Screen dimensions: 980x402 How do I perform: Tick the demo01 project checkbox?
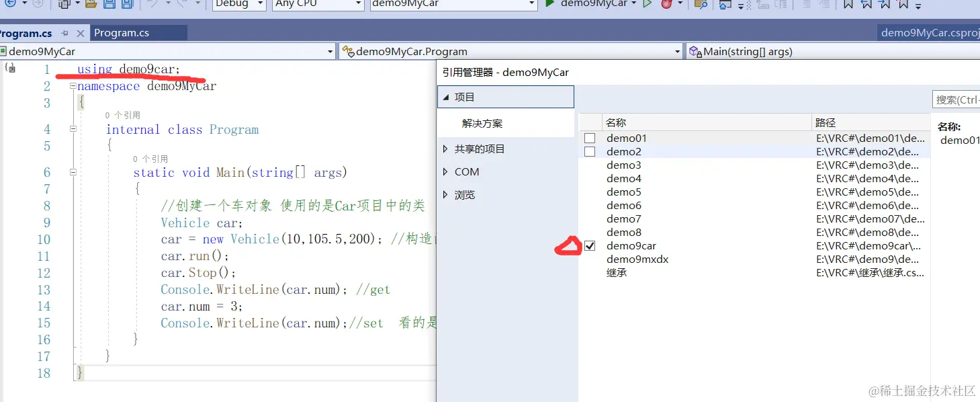pyautogui.click(x=590, y=138)
